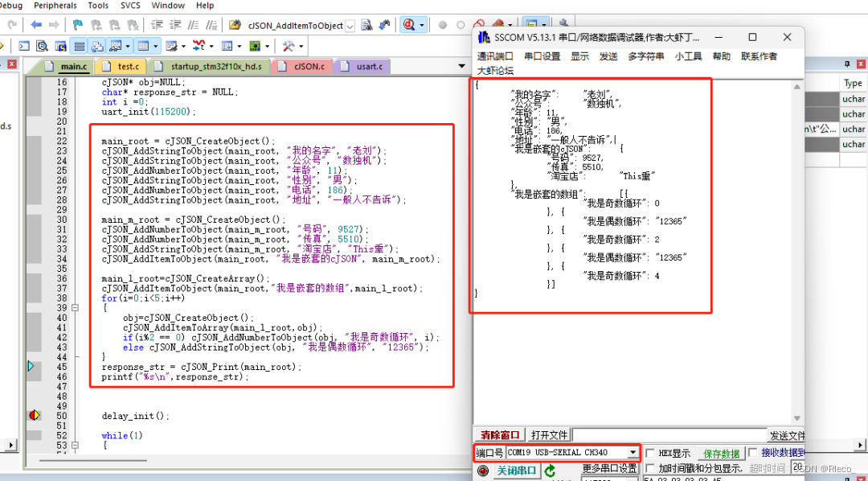Viewport: 868px width, 481px height.
Task: Switch to the test.c tab
Action: [122, 67]
